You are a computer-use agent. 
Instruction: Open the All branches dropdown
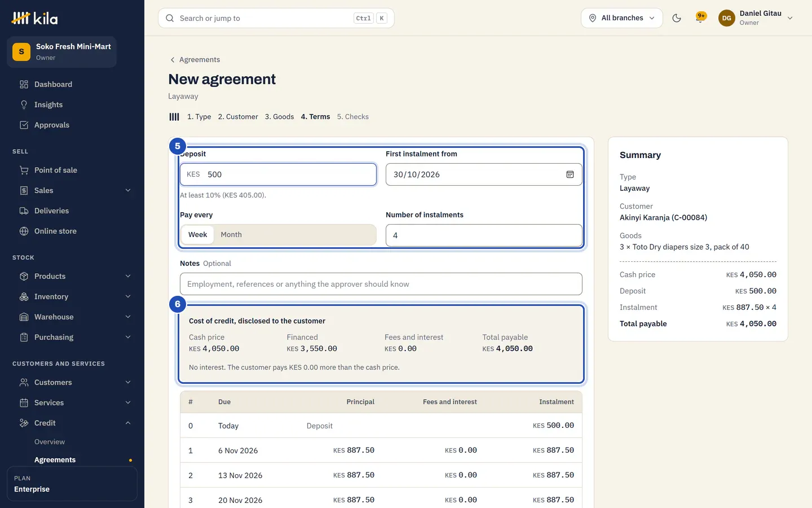(x=622, y=18)
